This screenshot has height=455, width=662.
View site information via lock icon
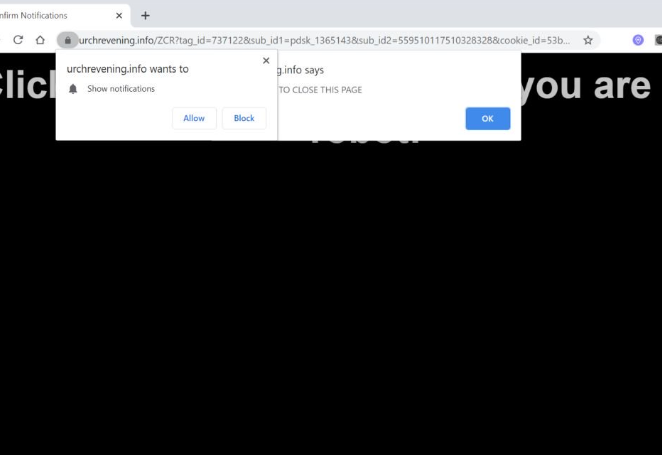pyautogui.click(x=68, y=40)
